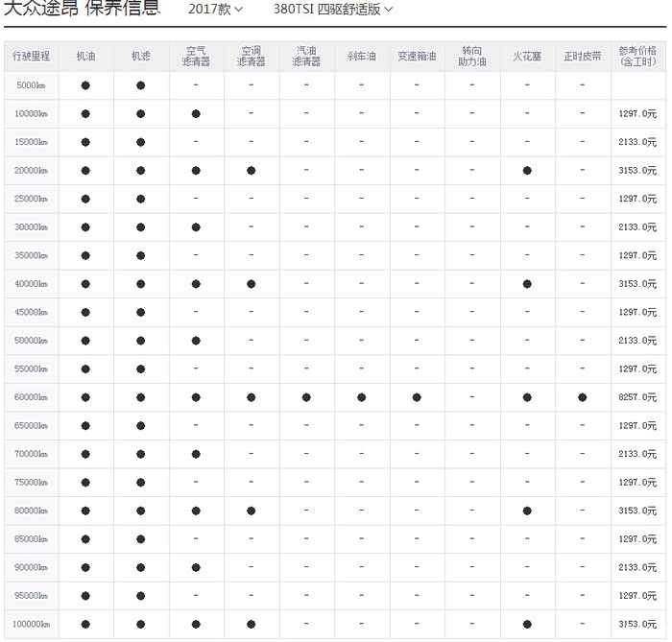
Task: Select the 空调滤清器 dot at 40000km
Action: [x=252, y=284]
